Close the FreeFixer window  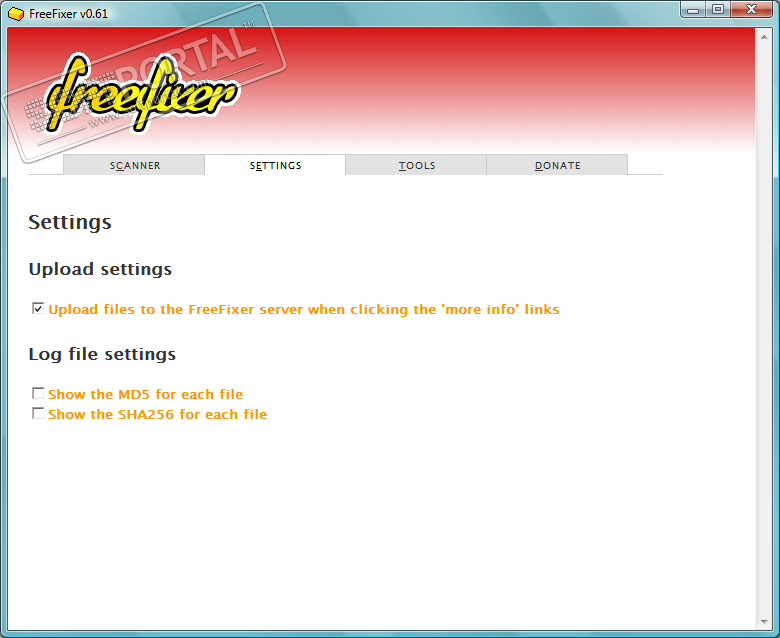tap(752, 9)
